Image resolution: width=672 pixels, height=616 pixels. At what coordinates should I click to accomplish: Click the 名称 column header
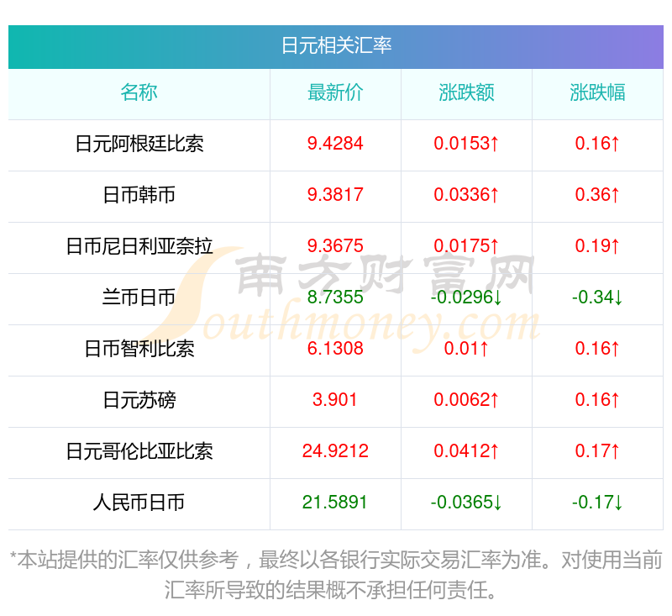coord(139,92)
